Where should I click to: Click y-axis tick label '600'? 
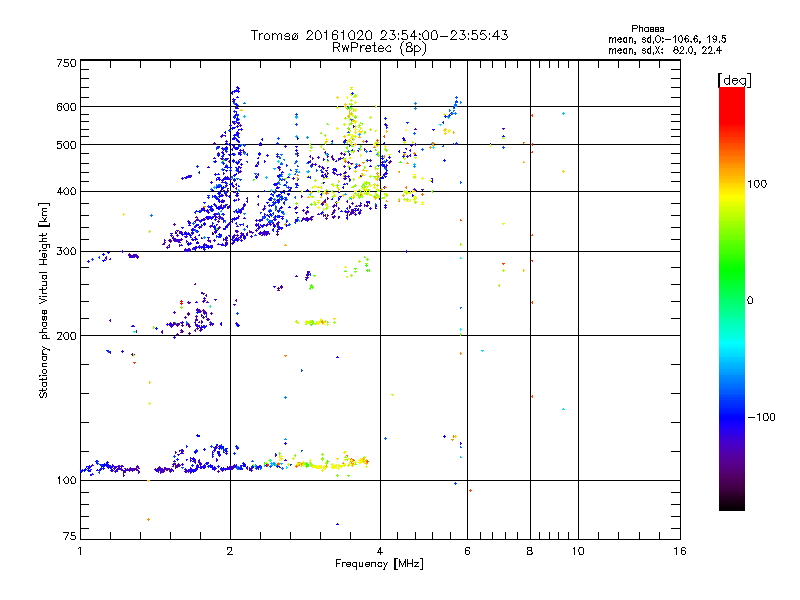coord(66,107)
